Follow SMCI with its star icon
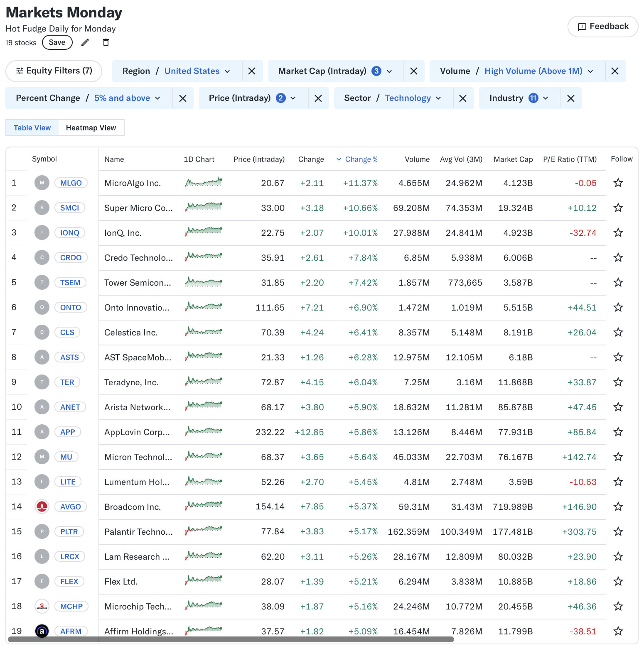This screenshot has width=644, height=651. click(x=618, y=208)
